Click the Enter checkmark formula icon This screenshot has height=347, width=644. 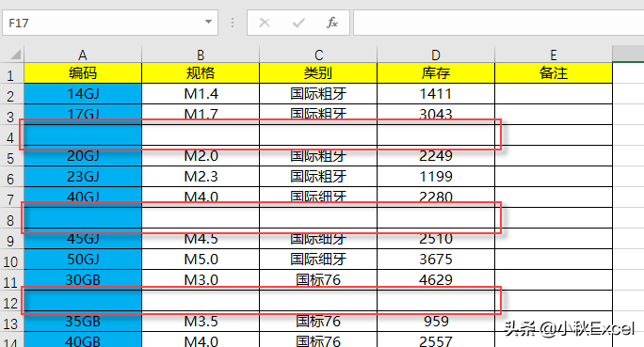[x=298, y=23]
